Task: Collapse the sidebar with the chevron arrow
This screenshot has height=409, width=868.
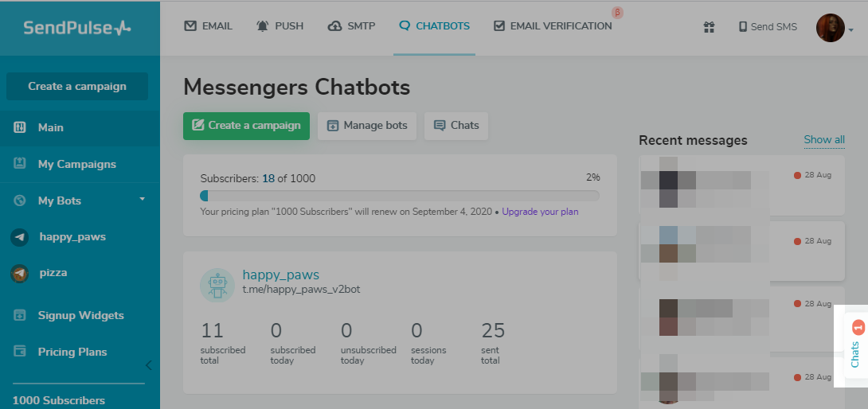Action: (147, 365)
